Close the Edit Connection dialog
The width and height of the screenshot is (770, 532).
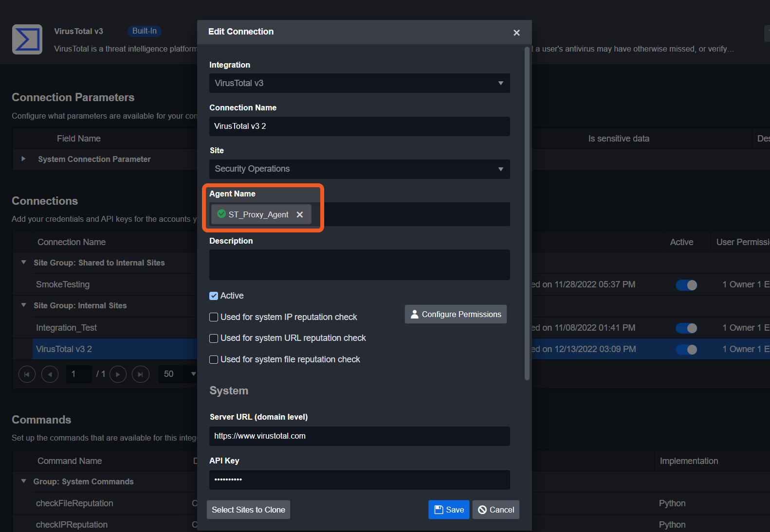[x=516, y=33]
